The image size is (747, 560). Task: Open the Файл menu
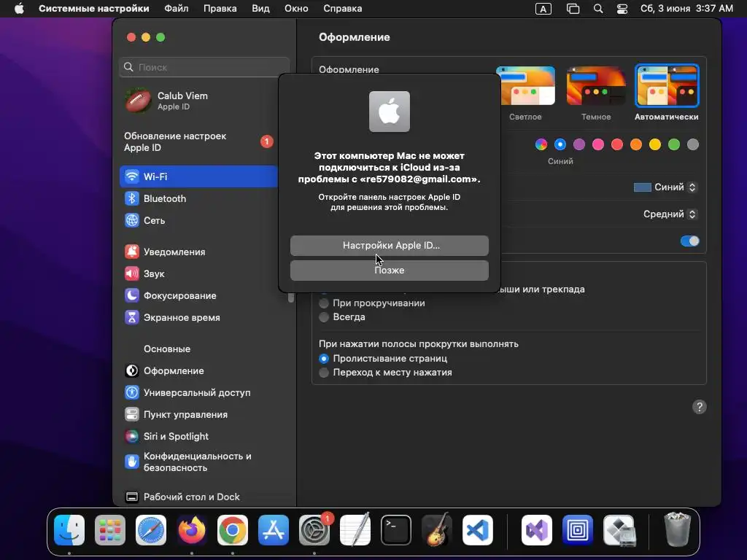tap(177, 9)
